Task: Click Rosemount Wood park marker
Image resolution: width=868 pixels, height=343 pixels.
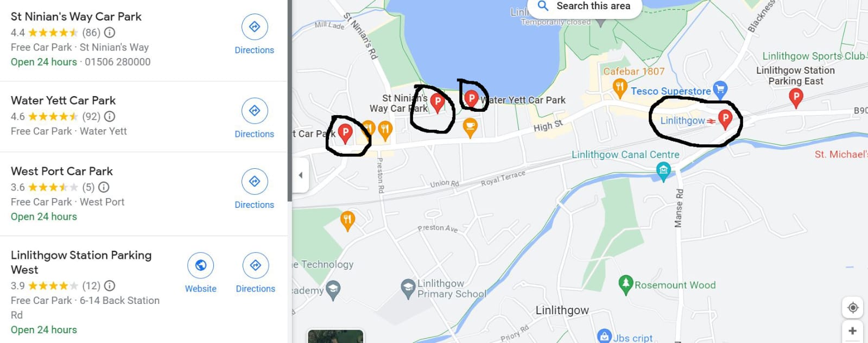Action: click(x=625, y=284)
